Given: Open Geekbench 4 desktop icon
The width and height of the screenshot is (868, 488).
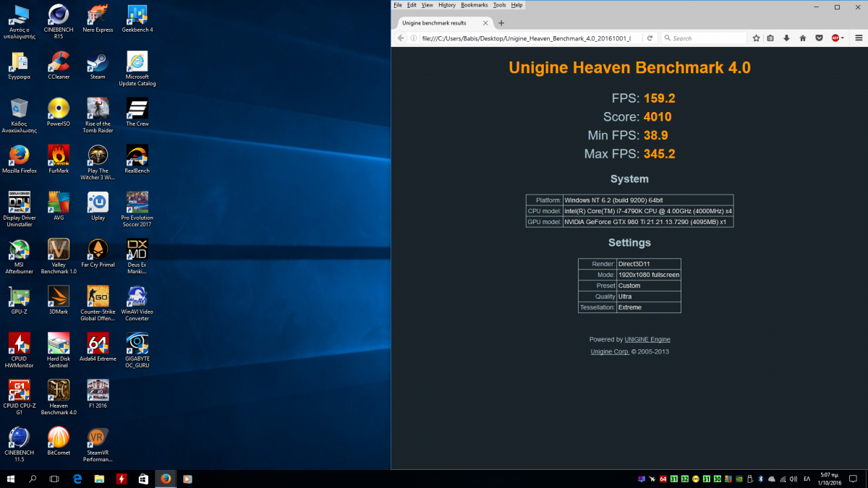Looking at the screenshot, I should pos(137,19).
